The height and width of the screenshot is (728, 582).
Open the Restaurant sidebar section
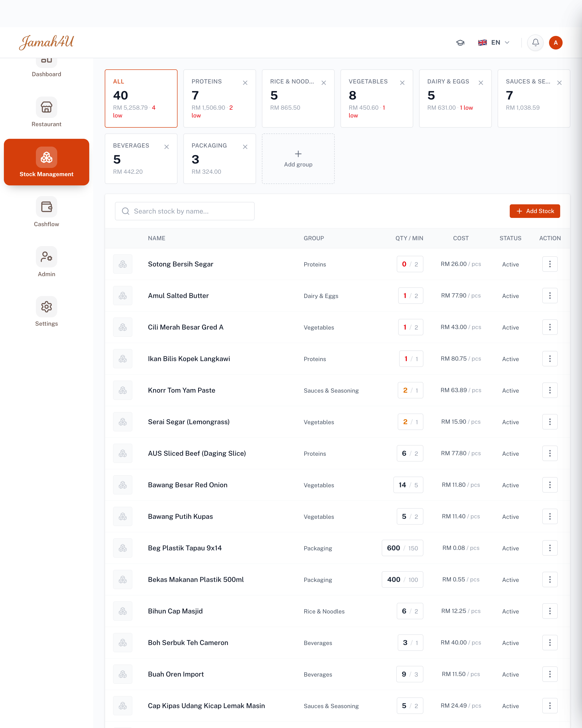(x=47, y=112)
